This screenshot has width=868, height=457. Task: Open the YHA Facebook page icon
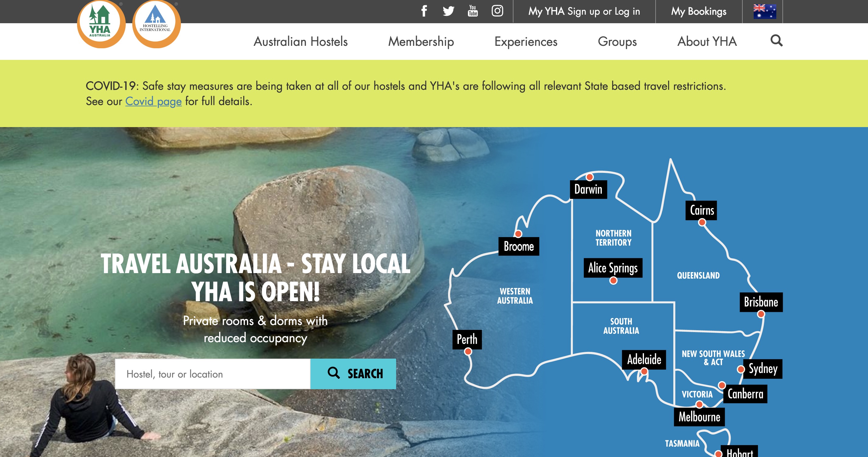[x=424, y=11]
